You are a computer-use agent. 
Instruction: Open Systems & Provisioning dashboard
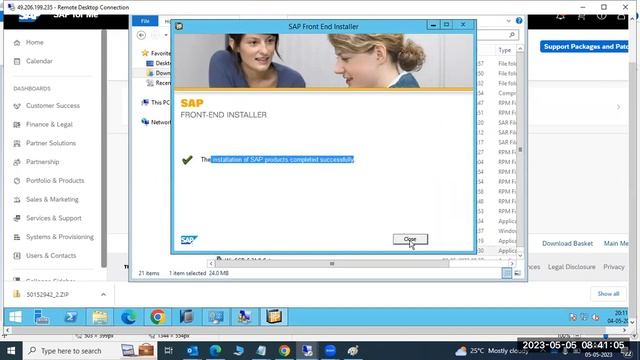pyautogui.click(x=60, y=237)
